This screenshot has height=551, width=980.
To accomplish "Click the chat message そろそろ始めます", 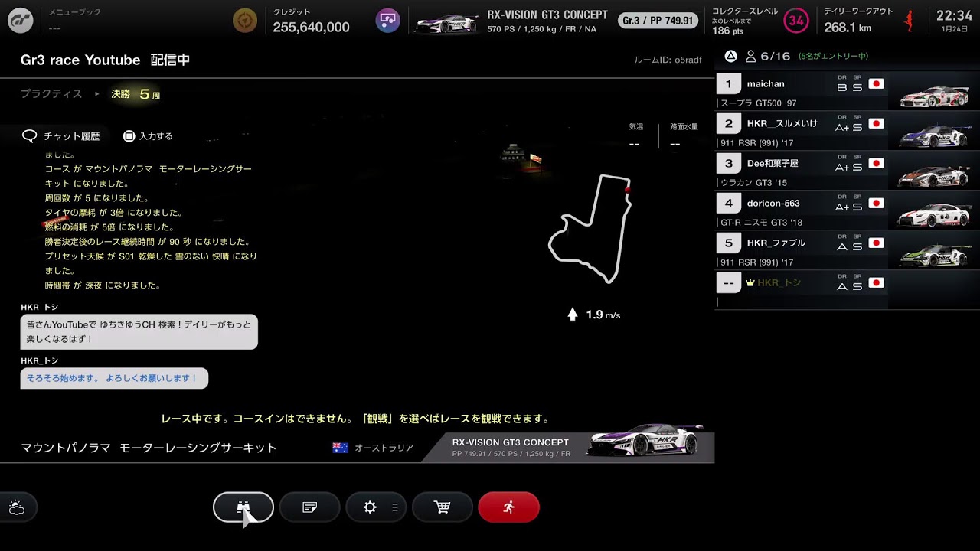I will [x=113, y=378].
